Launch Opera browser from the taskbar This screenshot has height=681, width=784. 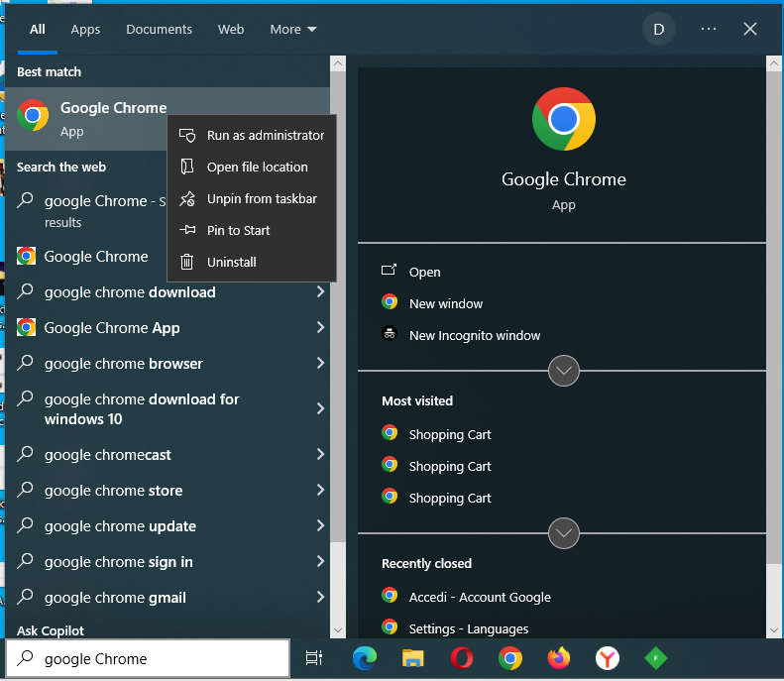click(x=462, y=658)
